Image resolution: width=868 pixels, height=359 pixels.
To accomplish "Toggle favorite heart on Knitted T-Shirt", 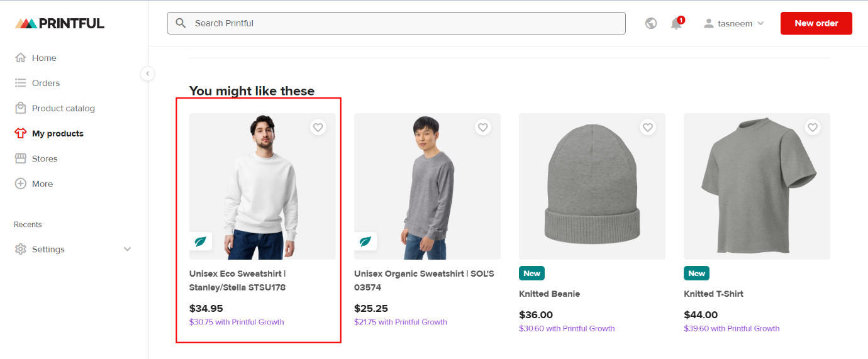I will click(x=813, y=128).
